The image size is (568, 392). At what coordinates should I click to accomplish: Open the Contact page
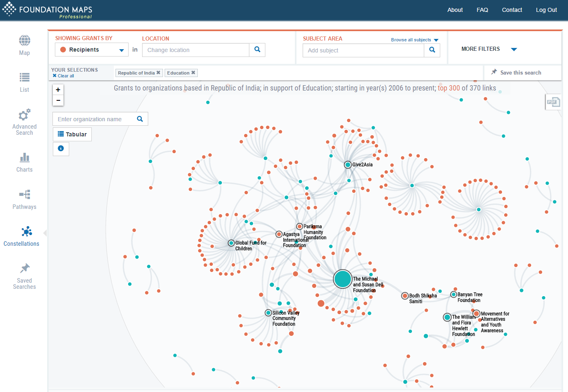pyautogui.click(x=512, y=10)
